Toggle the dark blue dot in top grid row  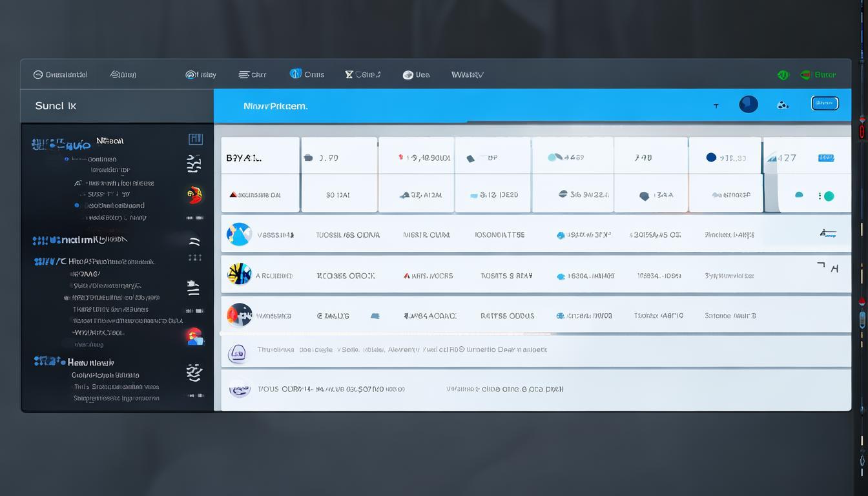tap(711, 157)
